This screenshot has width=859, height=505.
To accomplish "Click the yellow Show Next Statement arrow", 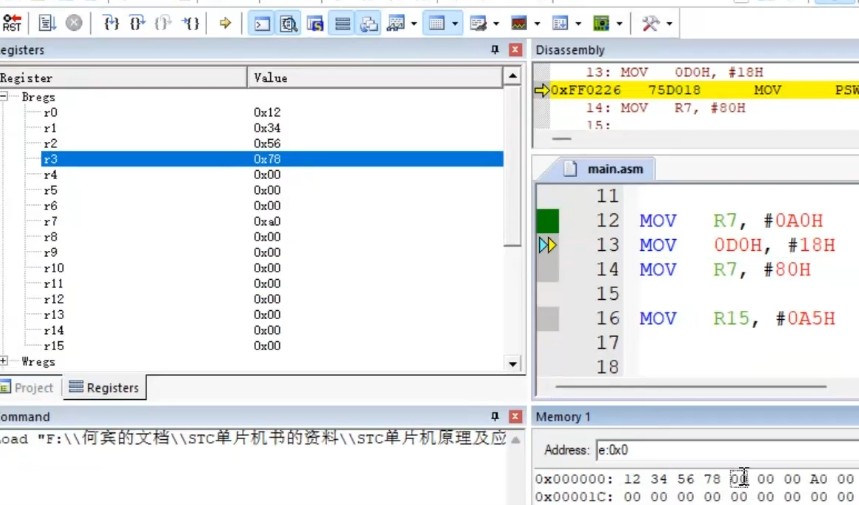I will pos(225,22).
